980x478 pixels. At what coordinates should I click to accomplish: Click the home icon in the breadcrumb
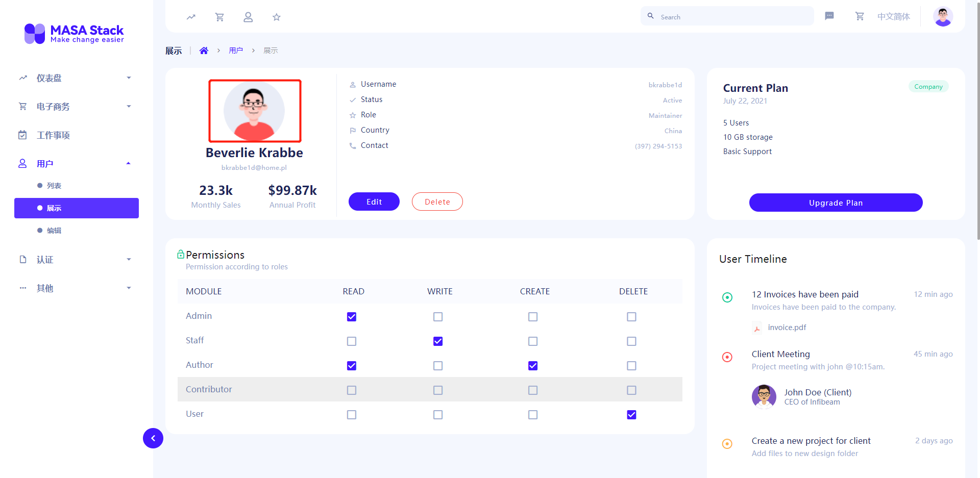point(204,50)
